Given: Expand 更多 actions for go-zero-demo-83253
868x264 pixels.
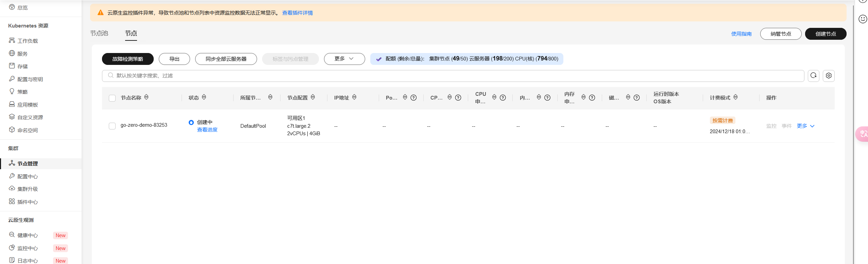Looking at the screenshot, I should click(806, 126).
